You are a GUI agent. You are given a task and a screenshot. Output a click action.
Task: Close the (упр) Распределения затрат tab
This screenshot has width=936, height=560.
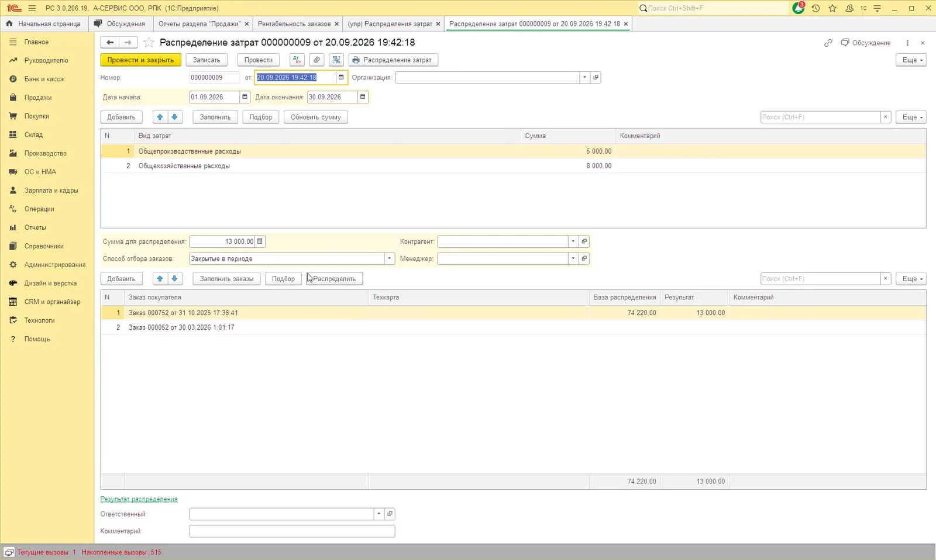(438, 24)
